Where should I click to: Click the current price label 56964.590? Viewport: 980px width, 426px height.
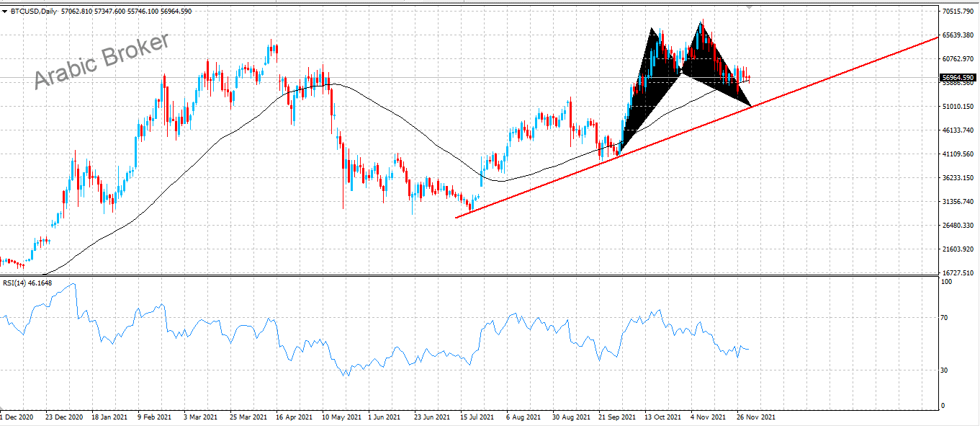pyautogui.click(x=958, y=78)
